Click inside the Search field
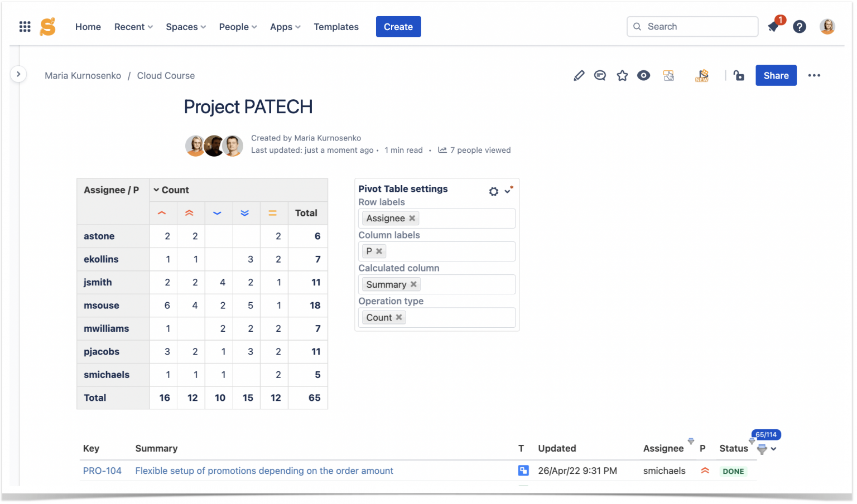The image size is (857, 504). 692,26
